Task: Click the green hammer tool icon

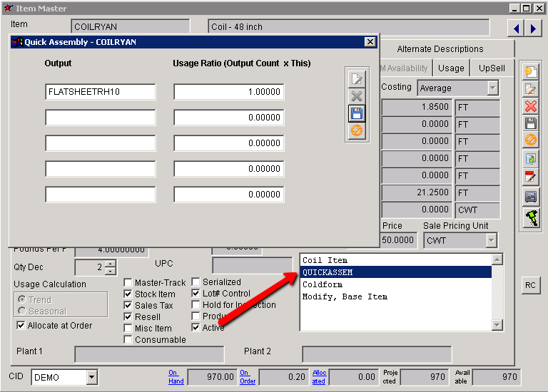Action: click(x=530, y=217)
